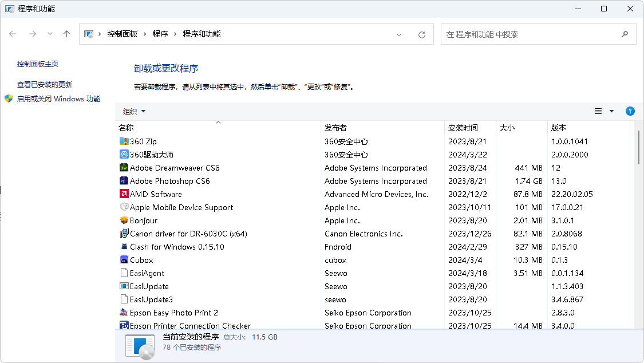The height and width of the screenshot is (363, 644).
Task: Go forward with the forward arrow
Action: [33, 34]
